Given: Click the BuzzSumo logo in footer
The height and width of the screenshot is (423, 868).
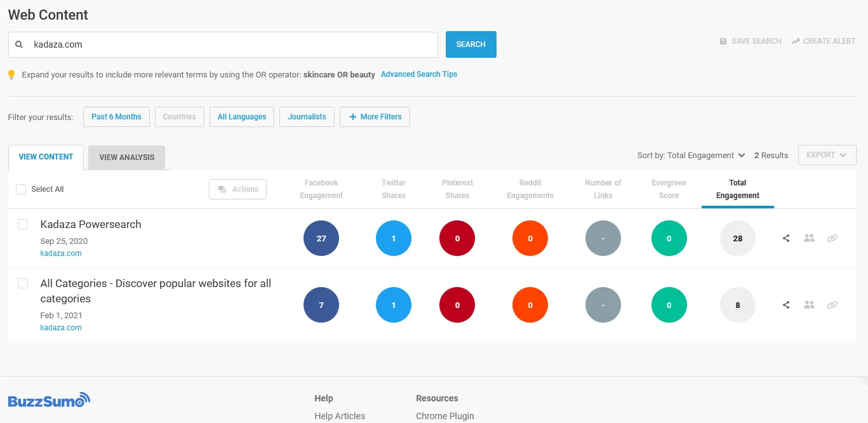Looking at the screenshot, I should (49, 400).
